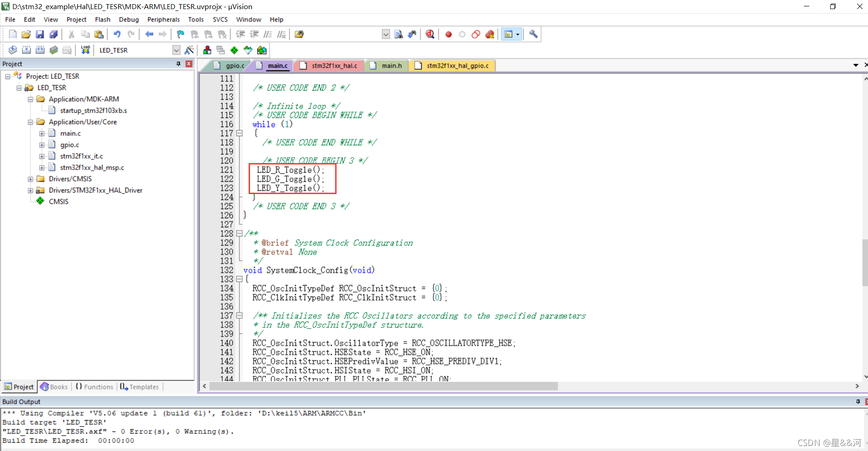Viewport: 868px width, 451px height.
Task: Expand the gpio.c tree node
Action: click(x=42, y=145)
